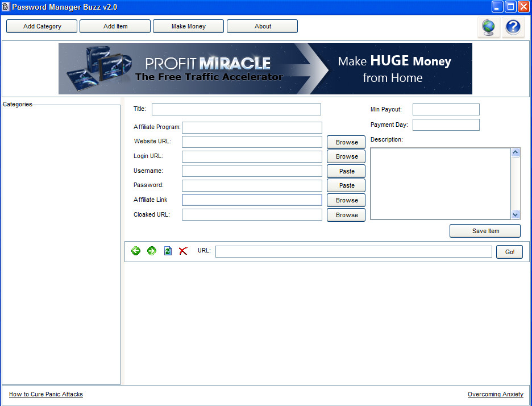Go back with the green left arrow
The width and height of the screenshot is (532, 406).
(x=136, y=251)
